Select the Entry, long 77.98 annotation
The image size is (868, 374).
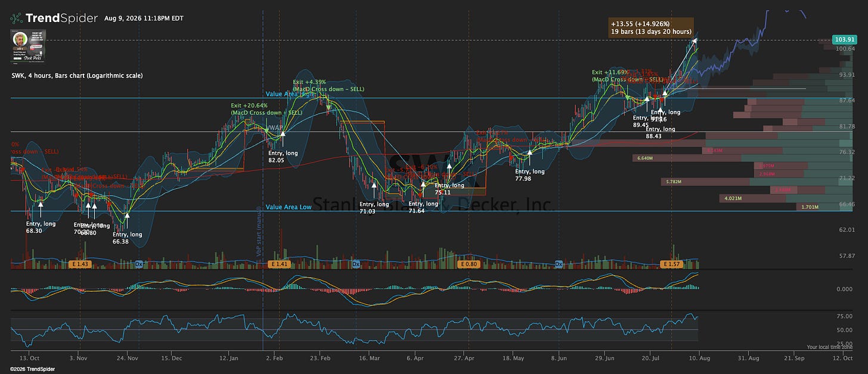point(530,175)
